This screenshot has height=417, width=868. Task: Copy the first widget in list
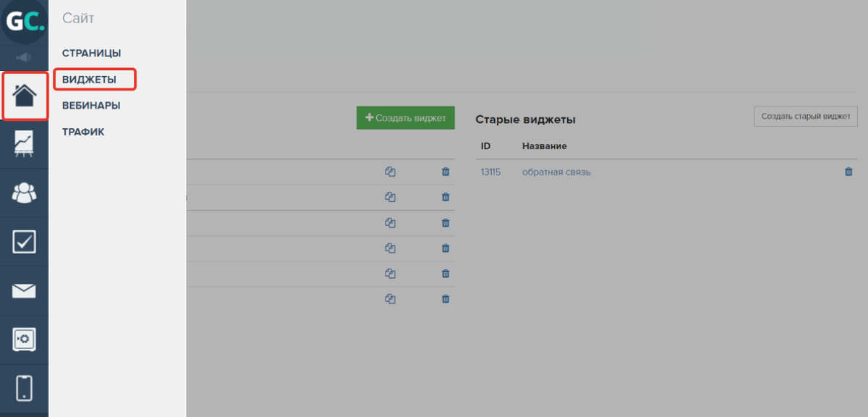tap(391, 172)
